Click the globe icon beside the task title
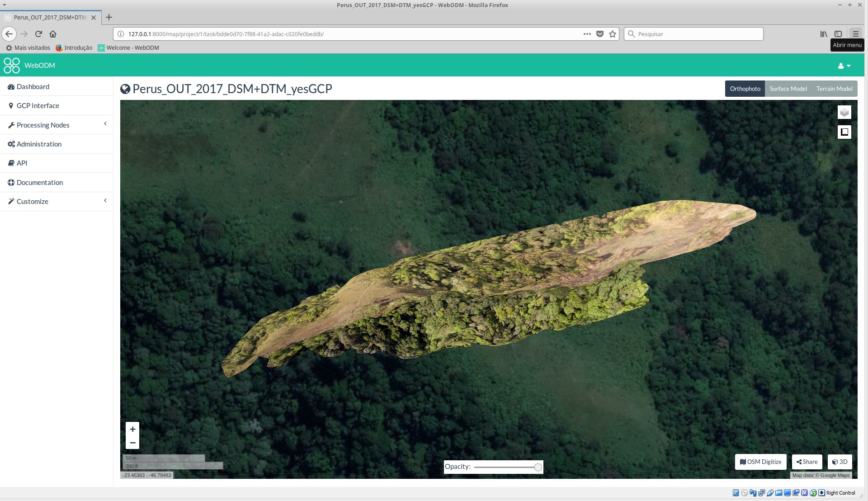Viewport: 868px width, 501px height. [125, 89]
